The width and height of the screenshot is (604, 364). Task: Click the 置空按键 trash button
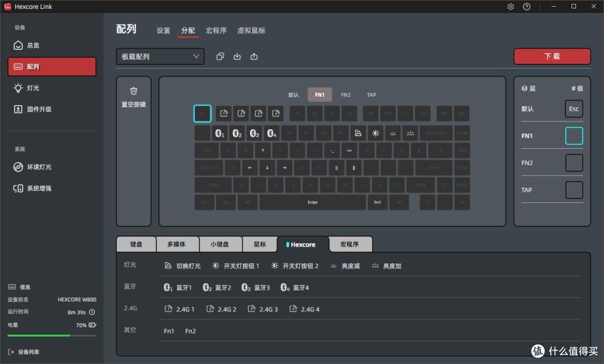coord(134,97)
